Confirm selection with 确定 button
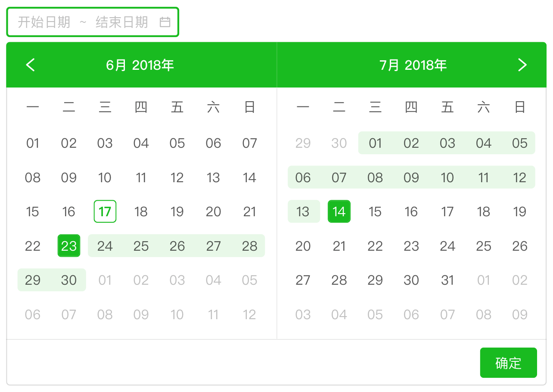Screen dimensions: 553x392 click(x=509, y=363)
